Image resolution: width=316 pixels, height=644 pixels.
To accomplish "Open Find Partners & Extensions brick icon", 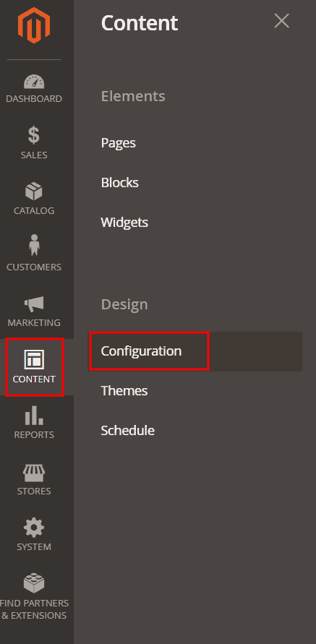I will pyautogui.click(x=34, y=583).
